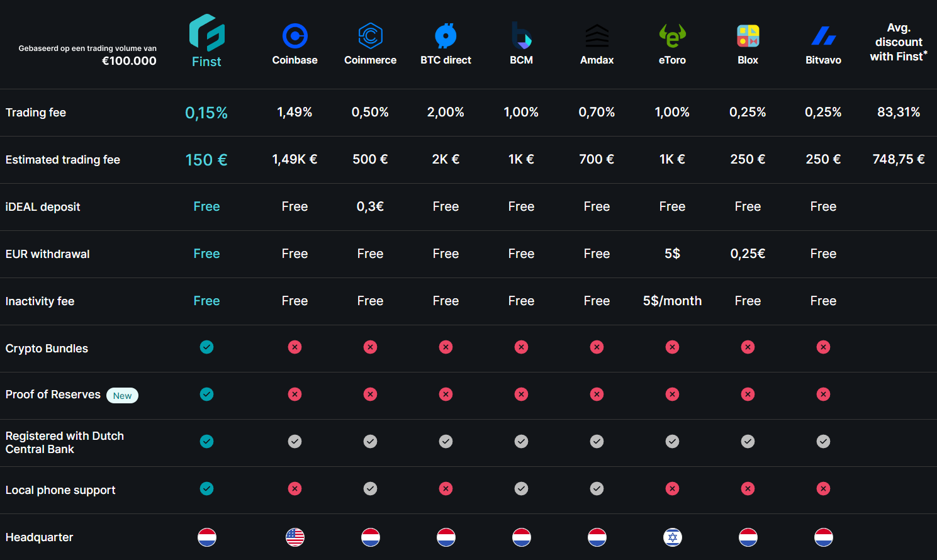Click eToro's 5$ EUR withdrawal fee
This screenshot has width=937, height=560.
click(672, 254)
